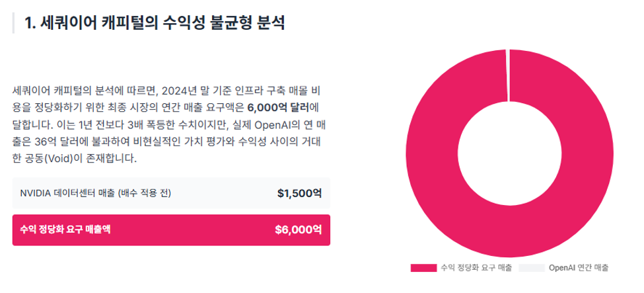Click the white center of the donut chart

509,153
